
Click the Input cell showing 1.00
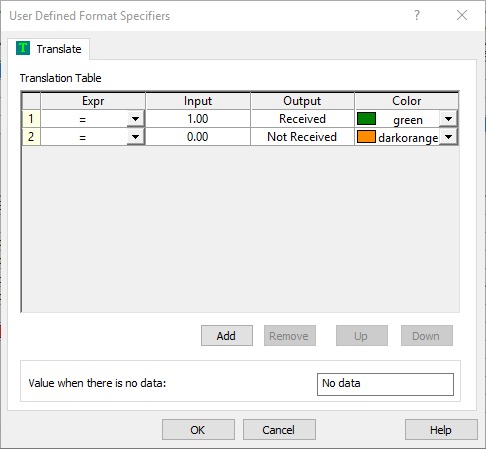198,119
